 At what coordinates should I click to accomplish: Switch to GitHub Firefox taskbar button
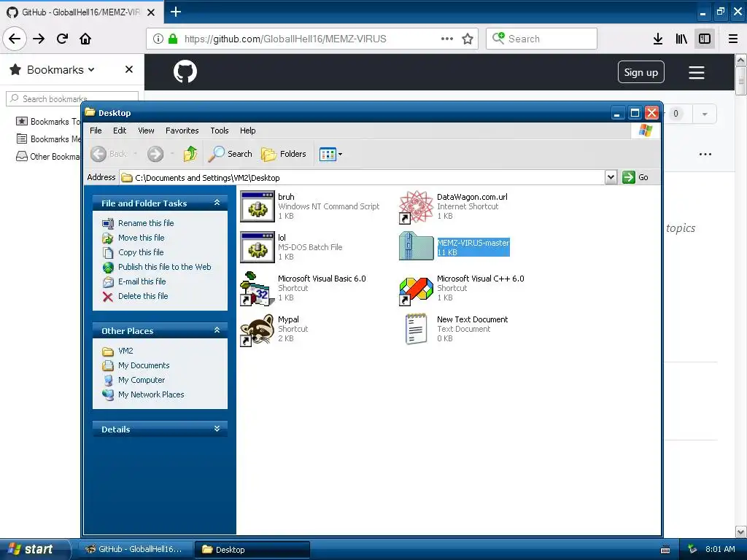pos(135,550)
